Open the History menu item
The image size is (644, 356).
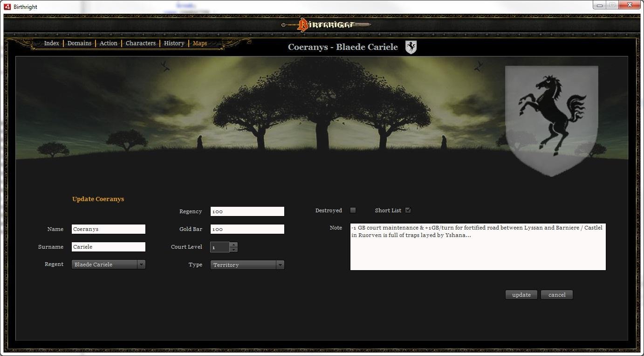tap(174, 43)
